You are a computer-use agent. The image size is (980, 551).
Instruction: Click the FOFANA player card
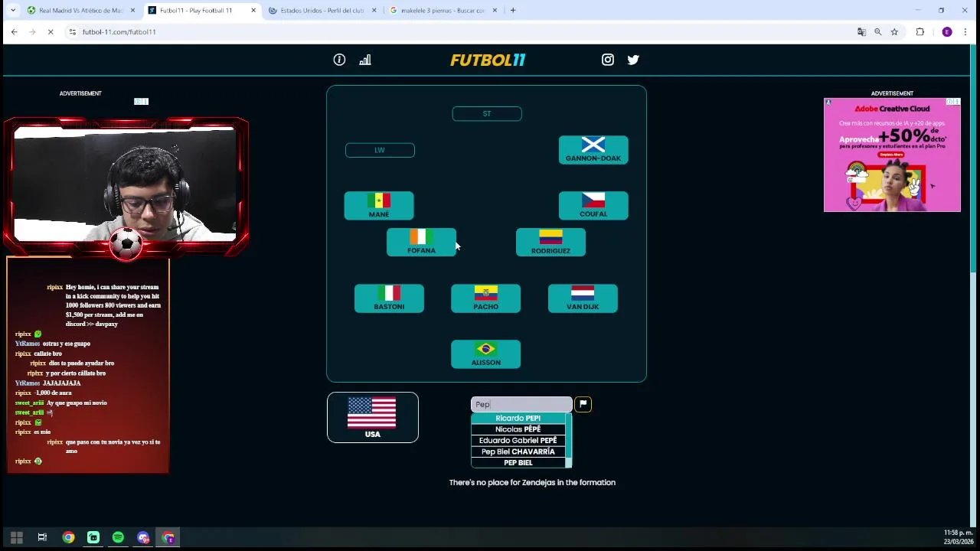click(421, 243)
